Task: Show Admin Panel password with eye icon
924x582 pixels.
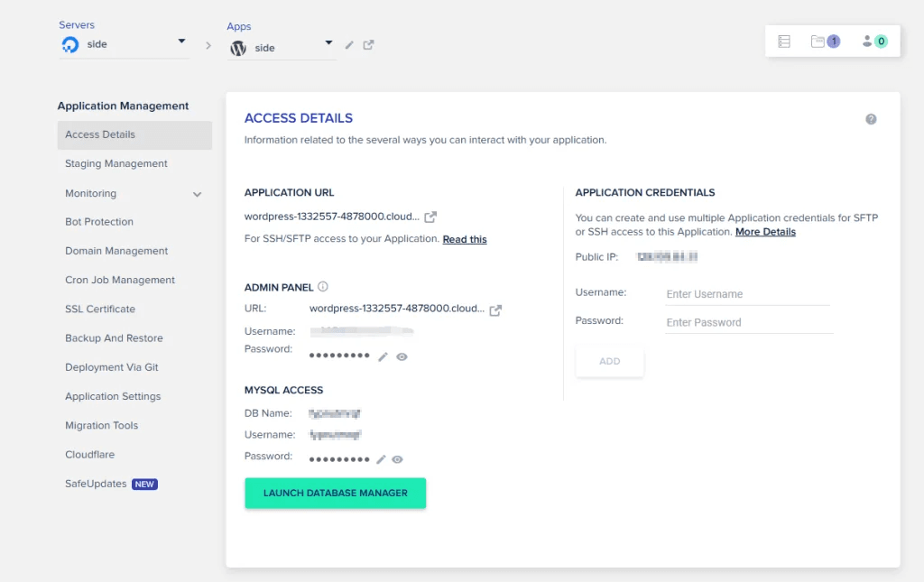Action: pos(402,357)
